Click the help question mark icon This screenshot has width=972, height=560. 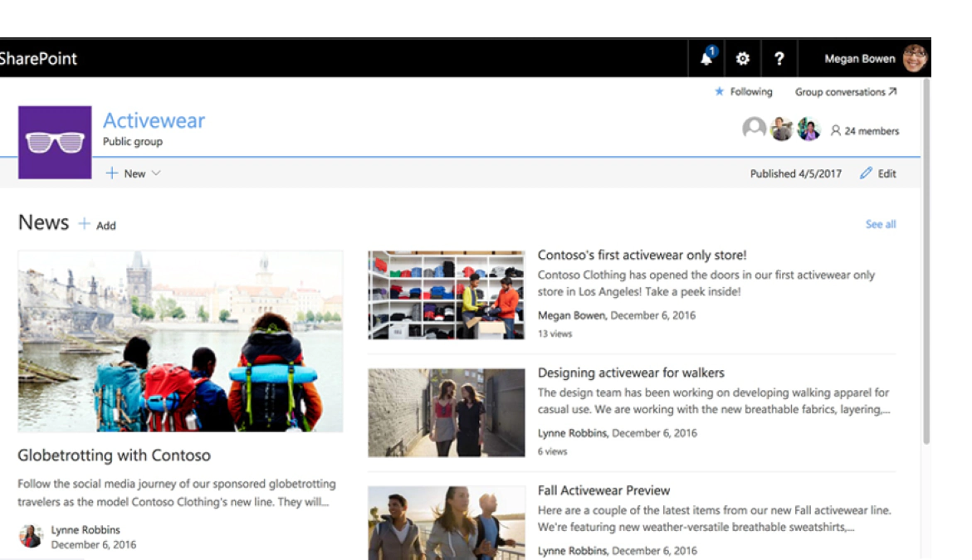[x=779, y=58]
